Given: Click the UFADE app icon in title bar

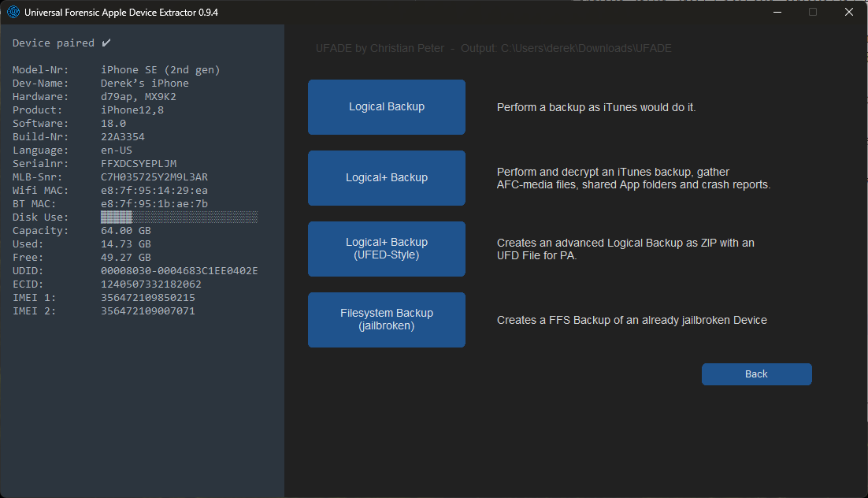Looking at the screenshot, I should click(x=13, y=13).
